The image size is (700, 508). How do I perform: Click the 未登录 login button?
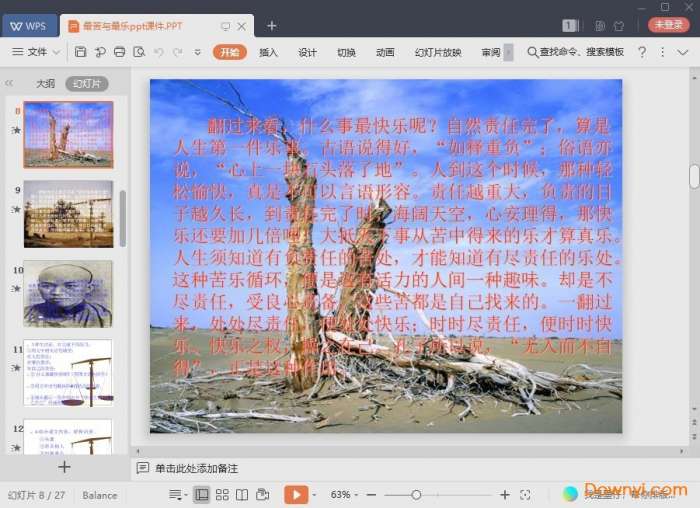(668, 25)
